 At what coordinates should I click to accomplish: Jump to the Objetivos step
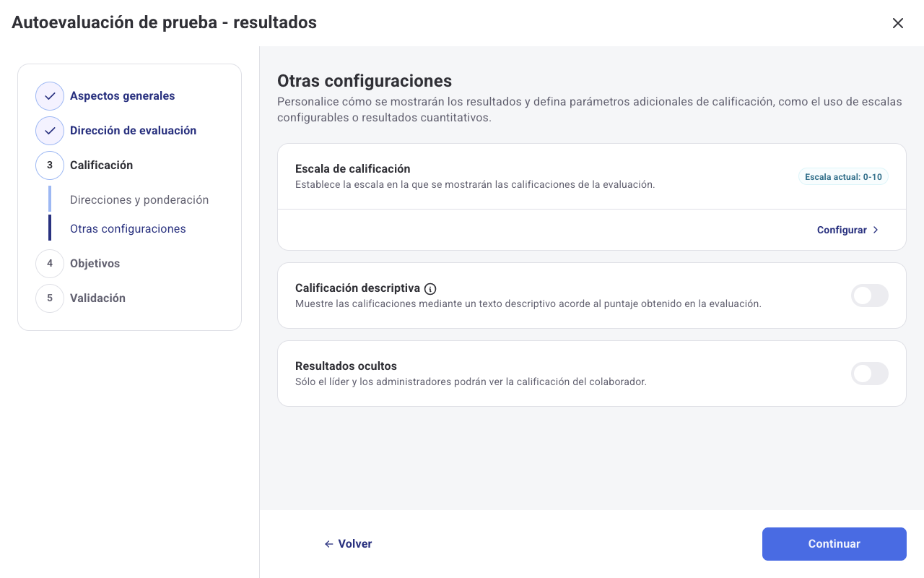[x=95, y=264]
